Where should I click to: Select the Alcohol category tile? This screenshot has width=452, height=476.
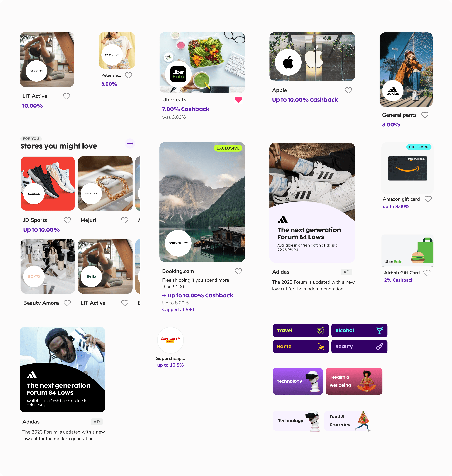[x=359, y=330]
